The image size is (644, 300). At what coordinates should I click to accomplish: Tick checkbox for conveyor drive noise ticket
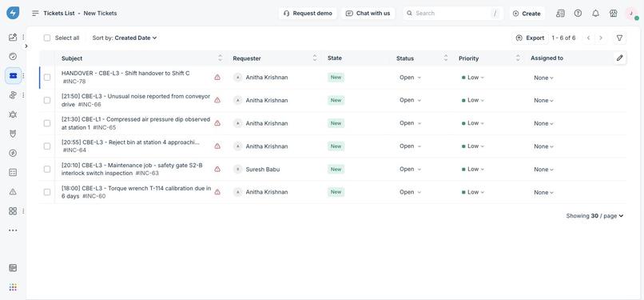(47, 100)
